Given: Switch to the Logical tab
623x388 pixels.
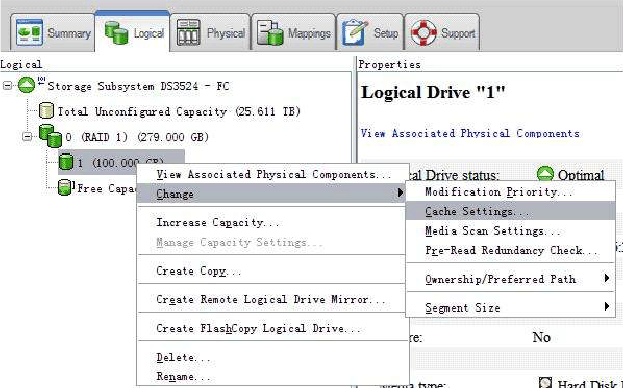Looking at the screenshot, I should tap(133, 32).
